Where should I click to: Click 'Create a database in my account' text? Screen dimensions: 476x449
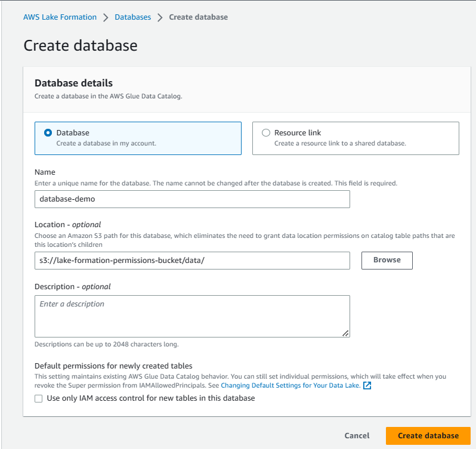click(106, 144)
